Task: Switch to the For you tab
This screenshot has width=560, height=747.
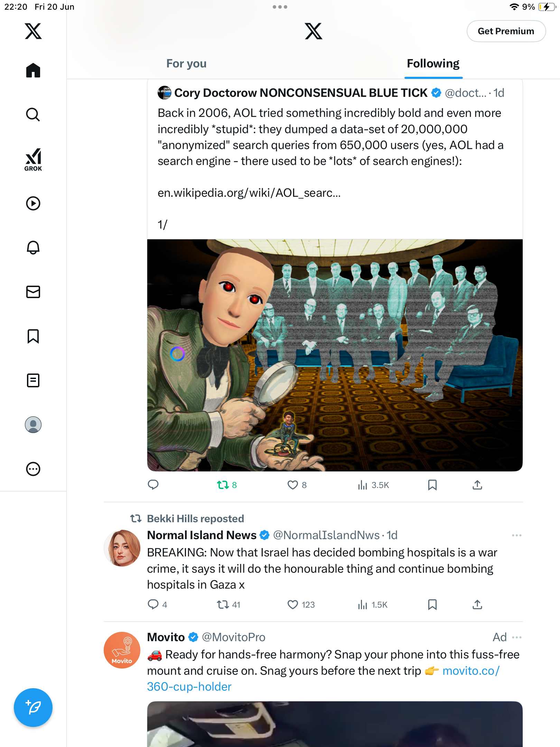Action: click(186, 64)
